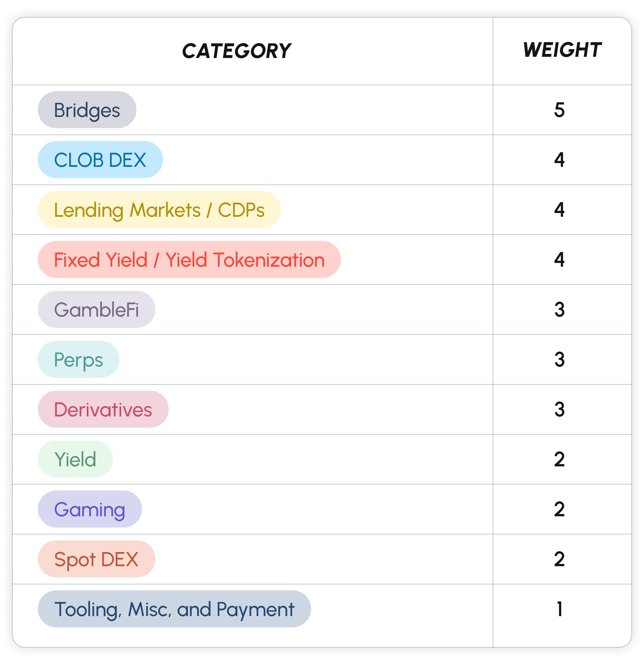Viewport: 644px width, 665px height.
Task: Select the Tooling, Misc, and Payment tag
Action: pos(174,609)
